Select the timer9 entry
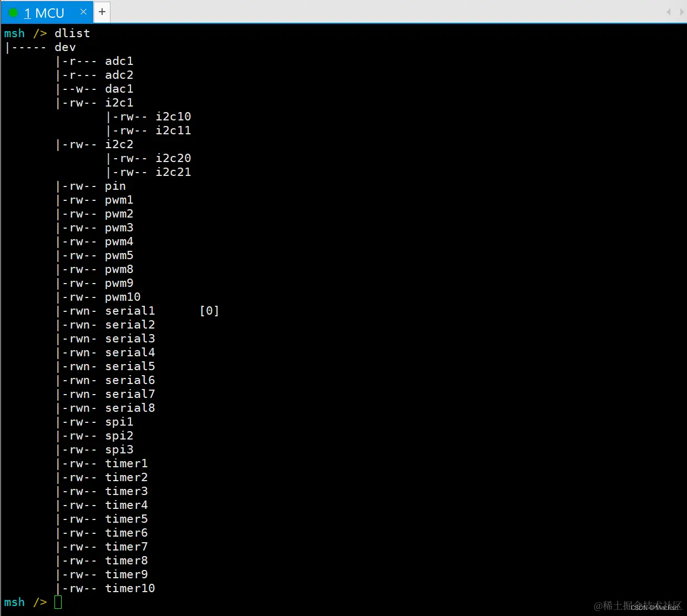Screen dimensions: 687x616 [127, 574]
